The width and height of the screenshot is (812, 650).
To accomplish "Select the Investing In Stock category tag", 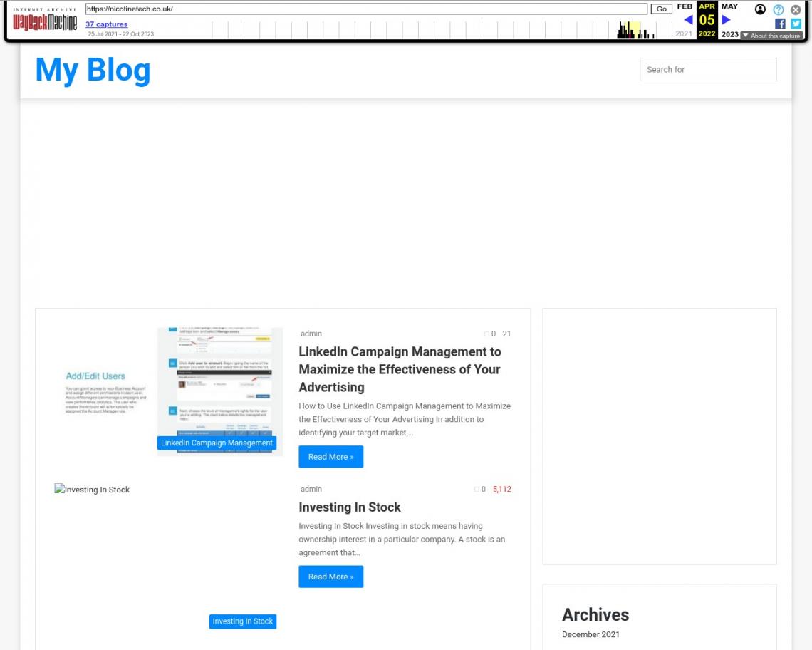I will click(x=243, y=621).
